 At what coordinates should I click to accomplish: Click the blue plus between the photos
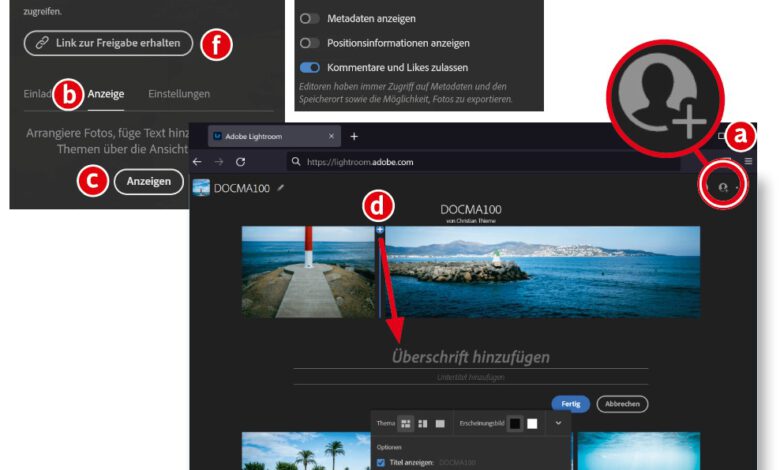(x=380, y=230)
